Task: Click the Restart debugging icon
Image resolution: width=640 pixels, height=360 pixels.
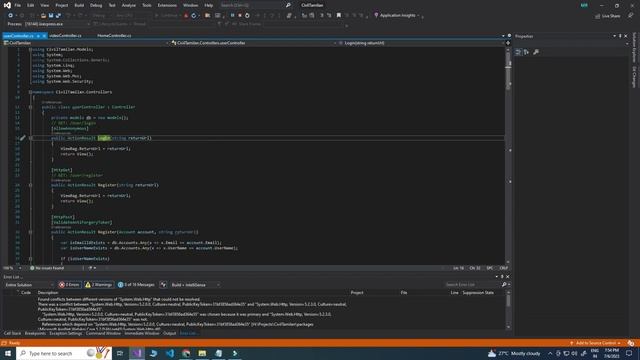Action: coord(247,16)
